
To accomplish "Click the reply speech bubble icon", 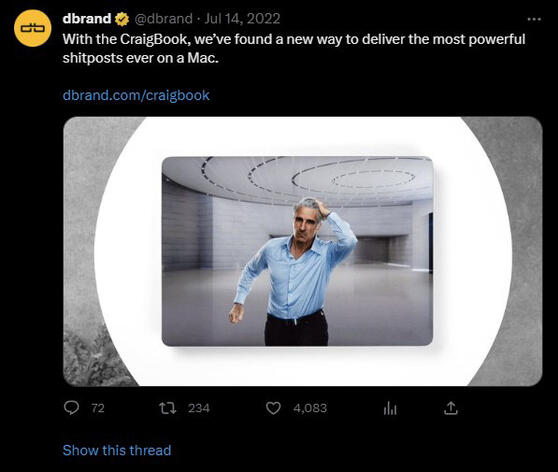I will click(72, 408).
